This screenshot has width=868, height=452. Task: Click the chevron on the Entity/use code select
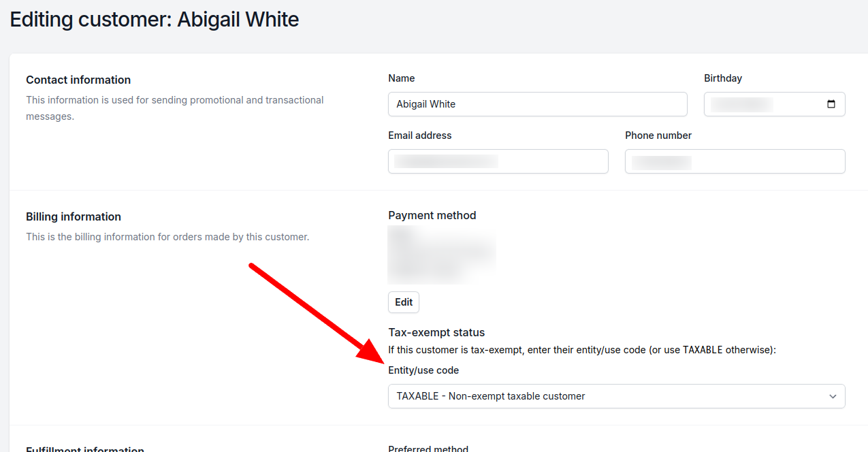[x=833, y=396]
